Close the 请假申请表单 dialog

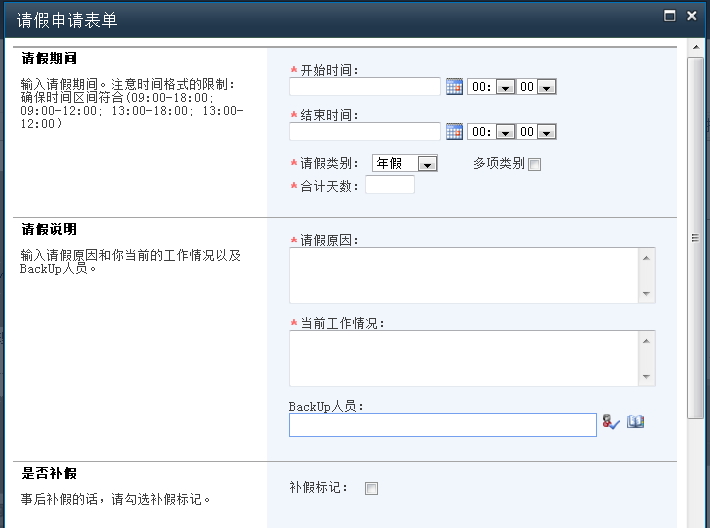pos(691,16)
